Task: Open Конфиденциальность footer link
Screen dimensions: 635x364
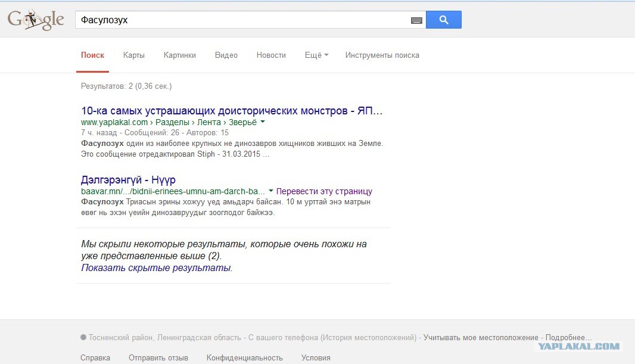Action: [x=245, y=357]
